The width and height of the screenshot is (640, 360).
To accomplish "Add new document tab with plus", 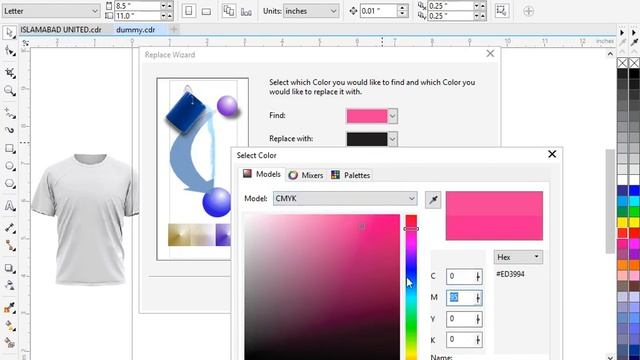I will tap(174, 29).
